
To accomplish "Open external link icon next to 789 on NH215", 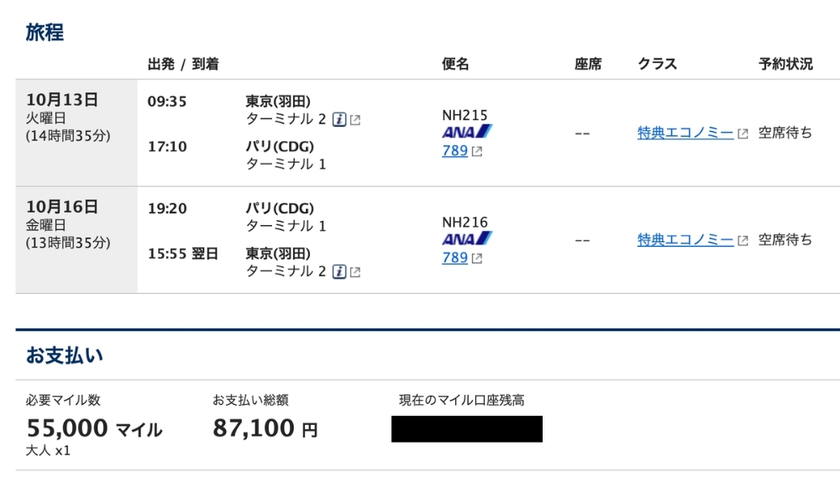I will 475,151.
